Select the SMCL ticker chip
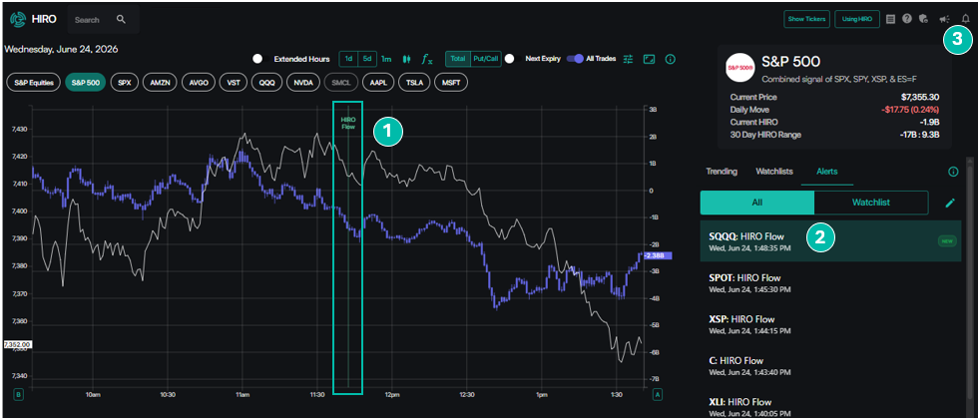The width and height of the screenshot is (980, 420). click(x=341, y=82)
